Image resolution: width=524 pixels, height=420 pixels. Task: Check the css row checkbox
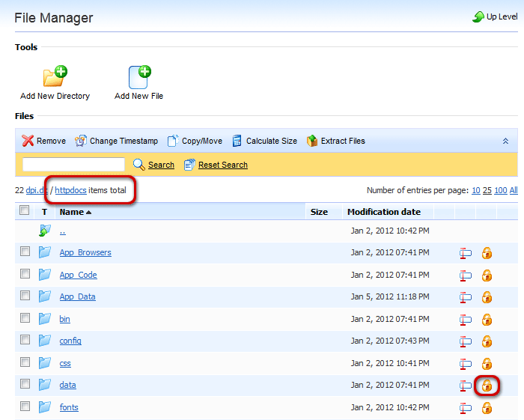pos(25,362)
